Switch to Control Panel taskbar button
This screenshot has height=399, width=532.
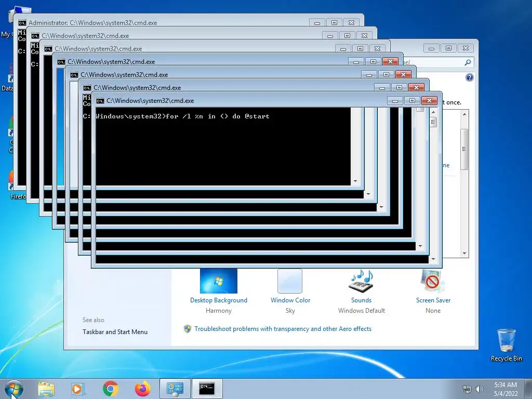coord(175,389)
